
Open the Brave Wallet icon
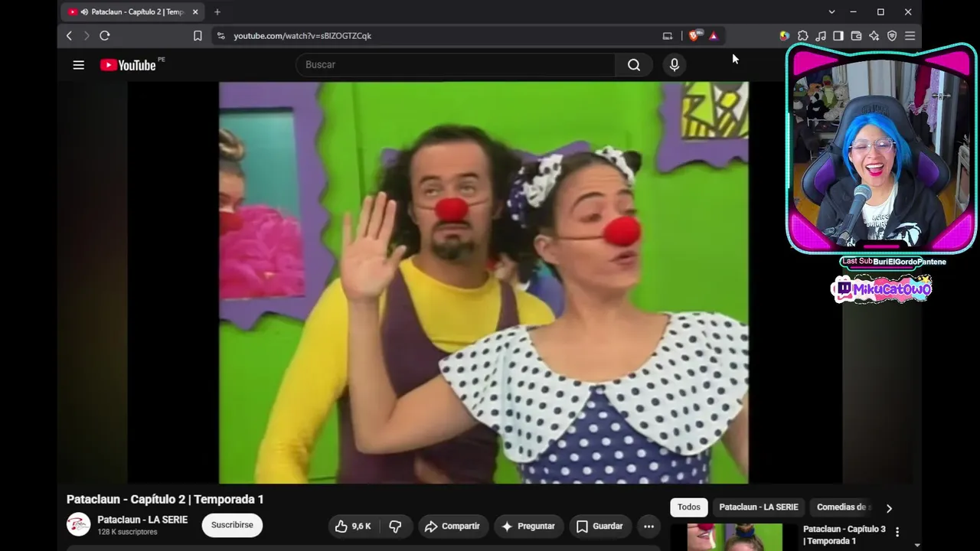click(x=856, y=36)
